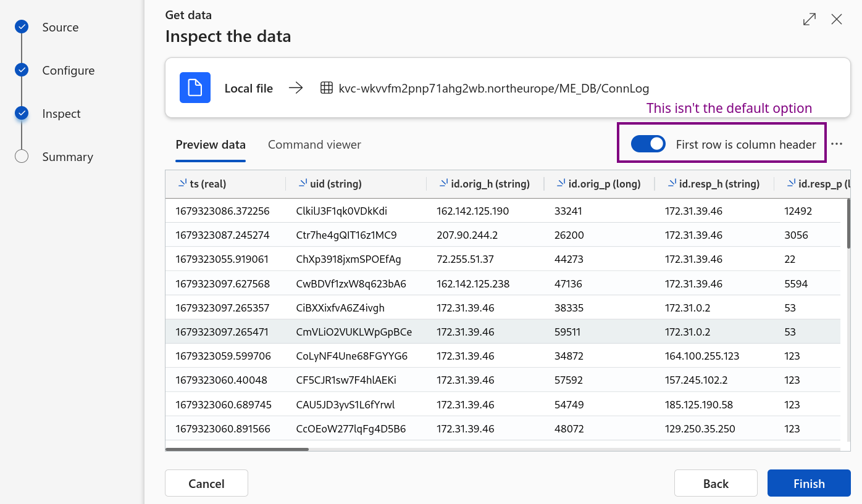
Task: Click cell CiBXXixfvA6Z4ivgh
Action: 340,308
